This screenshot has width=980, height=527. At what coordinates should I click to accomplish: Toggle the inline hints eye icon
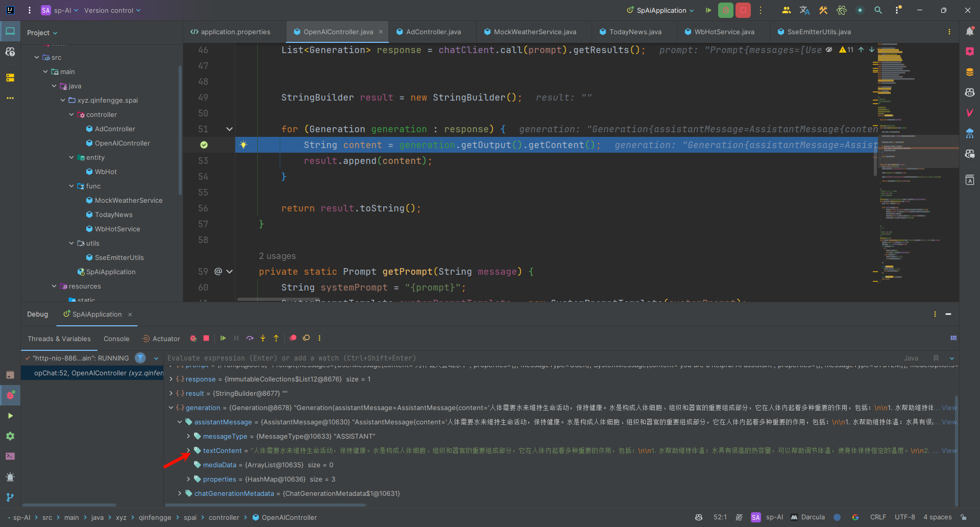[x=829, y=50]
